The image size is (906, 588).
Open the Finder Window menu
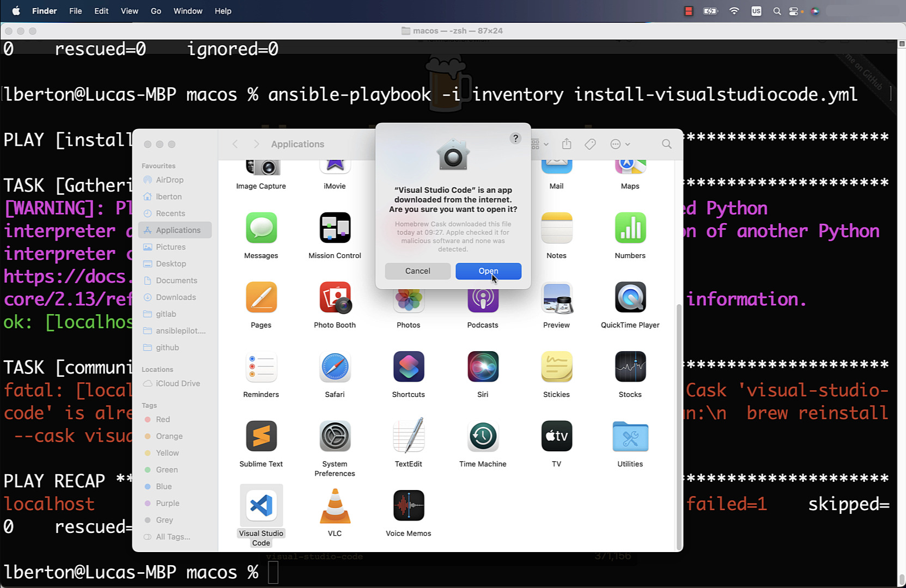[x=188, y=11]
